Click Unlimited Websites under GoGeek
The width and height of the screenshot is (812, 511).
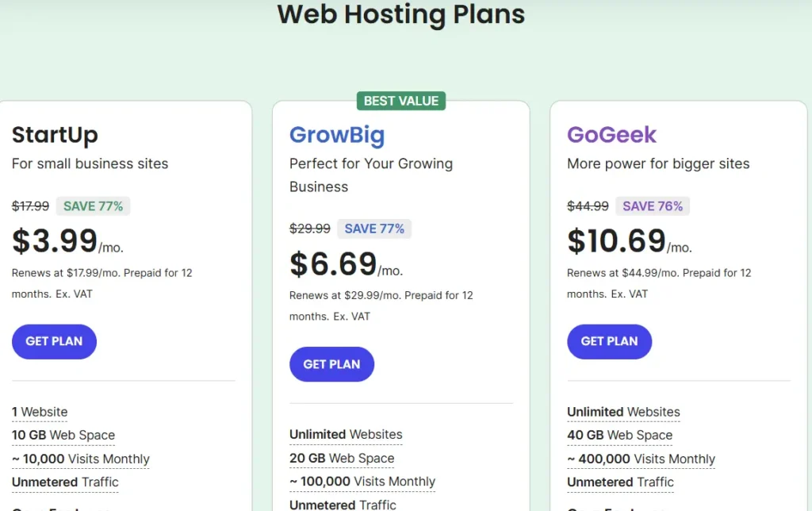(623, 412)
